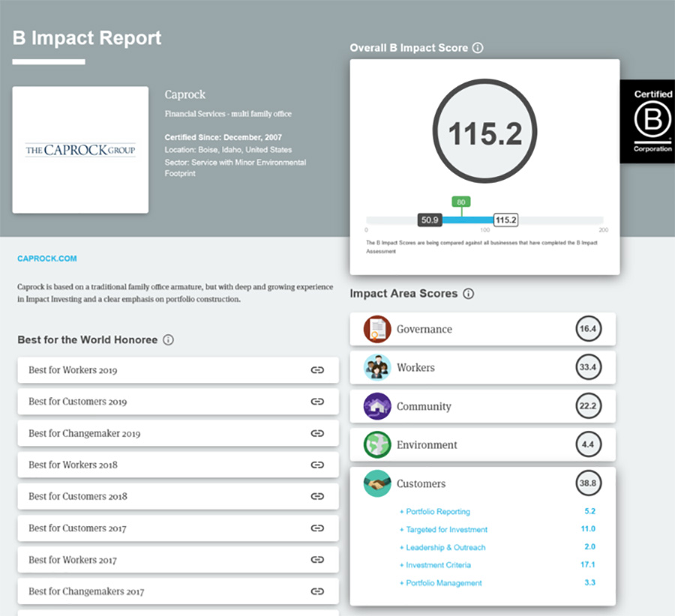Open the link icon for Best for Customers 2018
The image size is (675, 616).
(317, 496)
